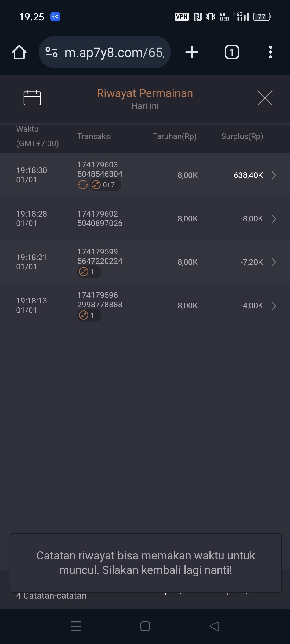This screenshot has height=644, width=290.
Task: Open the calendar date picker icon
Action: [32, 98]
